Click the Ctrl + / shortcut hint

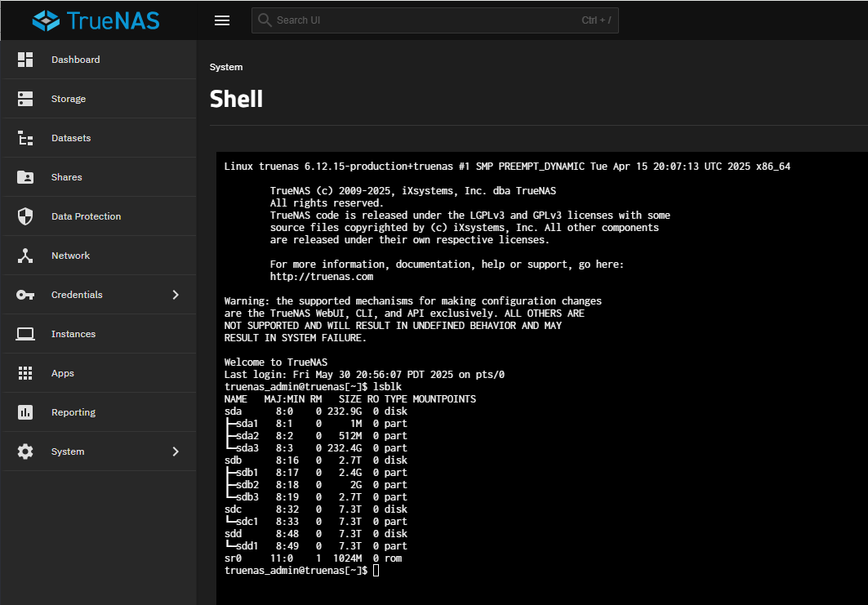point(596,20)
